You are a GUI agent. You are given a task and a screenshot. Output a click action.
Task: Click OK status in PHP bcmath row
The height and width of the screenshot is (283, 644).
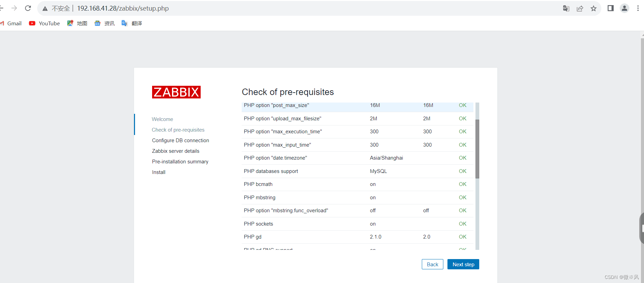pos(462,184)
